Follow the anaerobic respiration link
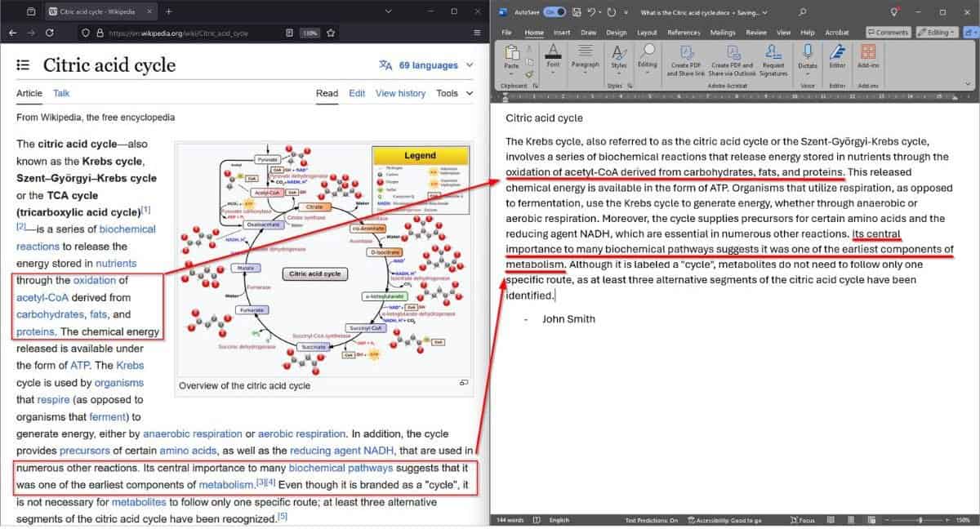Screen dimensions: 980x529 [191, 433]
